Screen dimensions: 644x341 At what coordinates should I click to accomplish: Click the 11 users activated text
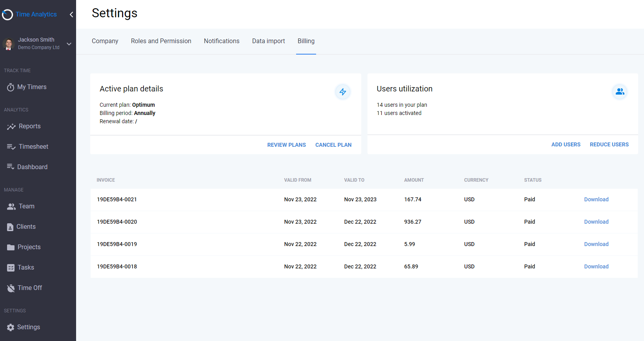(x=399, y=113)
